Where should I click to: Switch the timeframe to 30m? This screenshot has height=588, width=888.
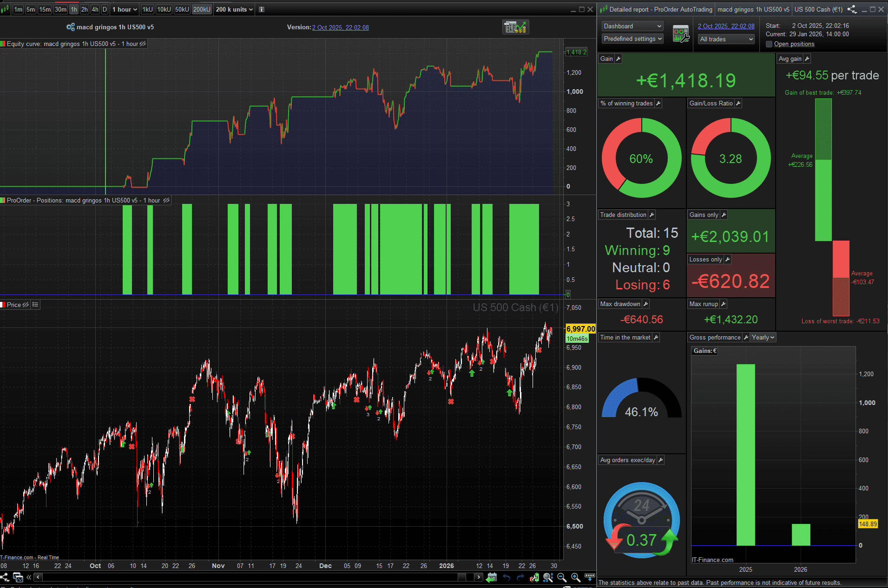click(x=60, y=9)
